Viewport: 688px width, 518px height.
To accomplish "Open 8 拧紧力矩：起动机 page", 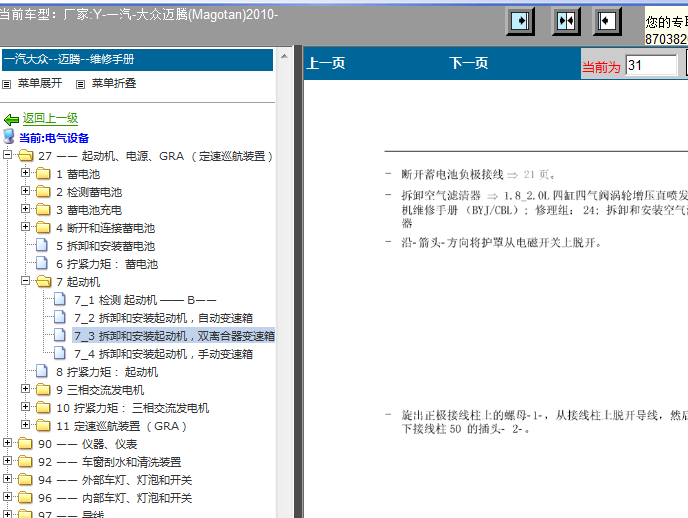I will 107,372.
